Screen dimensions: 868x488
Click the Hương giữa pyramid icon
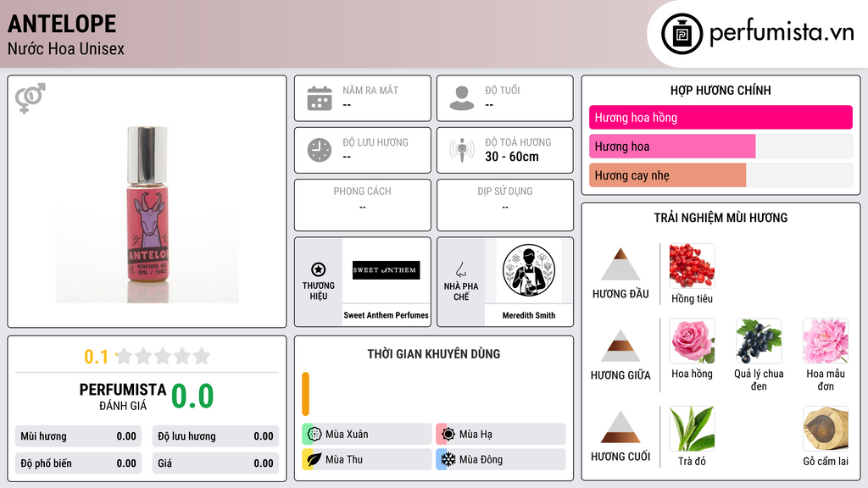(x=620, y=346)
